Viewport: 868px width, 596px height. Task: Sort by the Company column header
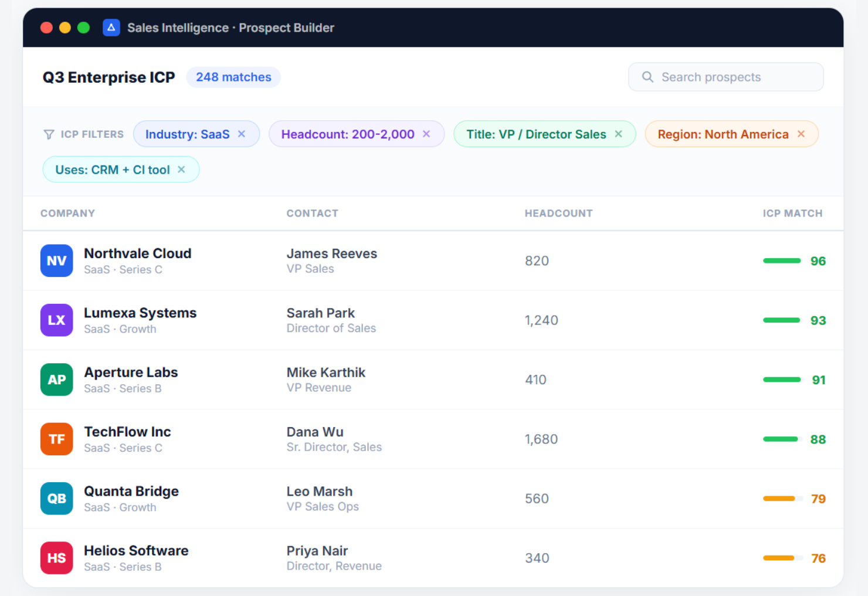67,214
